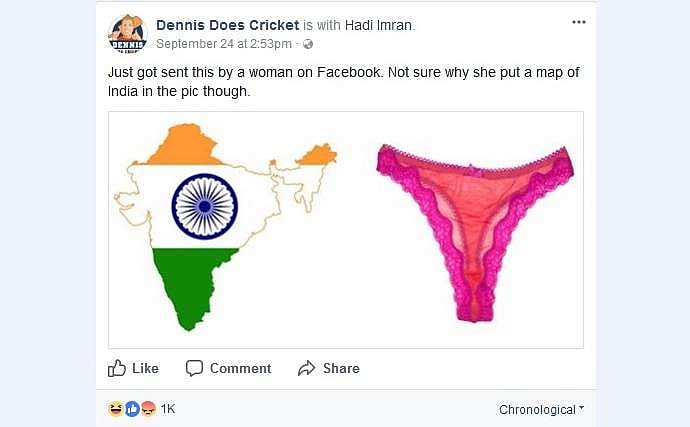Click the speech bubble Comment icon
The height and width of the screenshot is (427, 690).
pyautogui.click(x=194, y=368)
